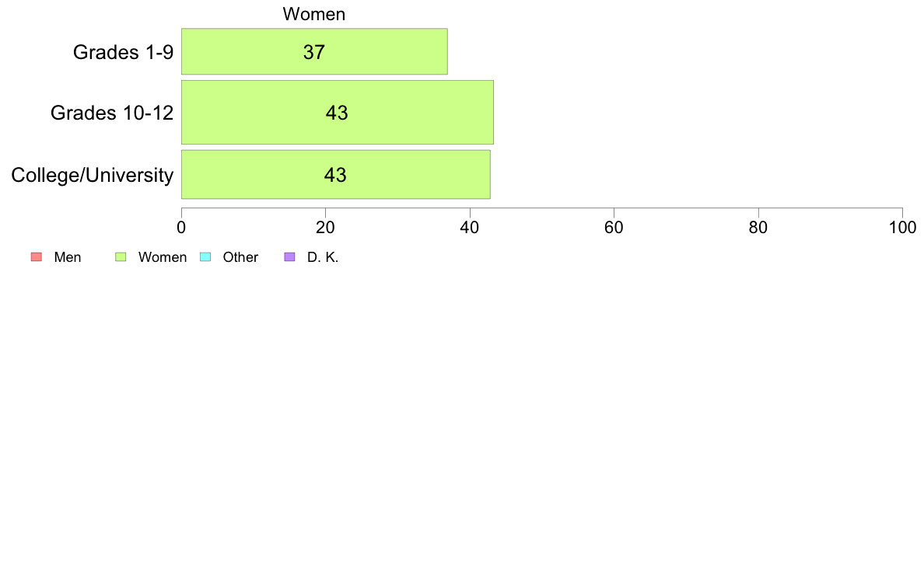Click the Grades 1-9 category label

(123, 52)
